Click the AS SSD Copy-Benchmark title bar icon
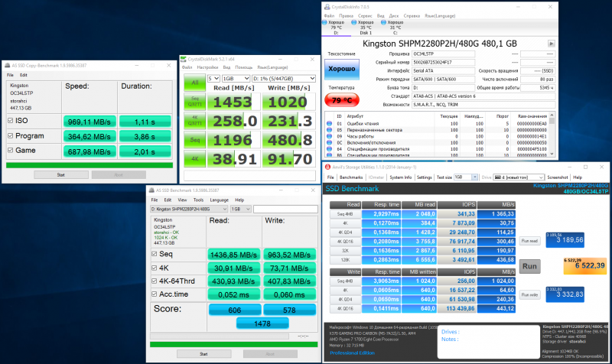Screen dimensions: 612x364 [7, 66]
